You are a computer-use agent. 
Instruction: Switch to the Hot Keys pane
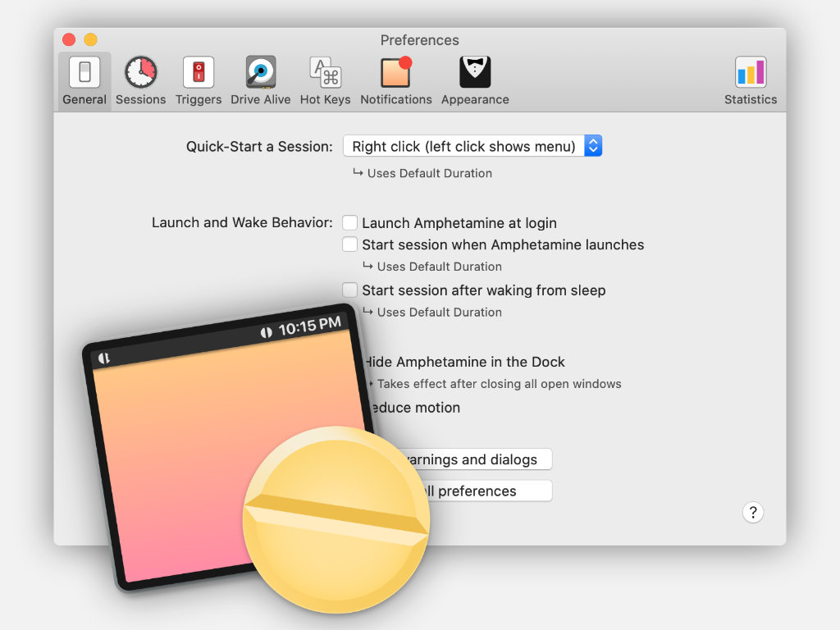tap(325, 73)
